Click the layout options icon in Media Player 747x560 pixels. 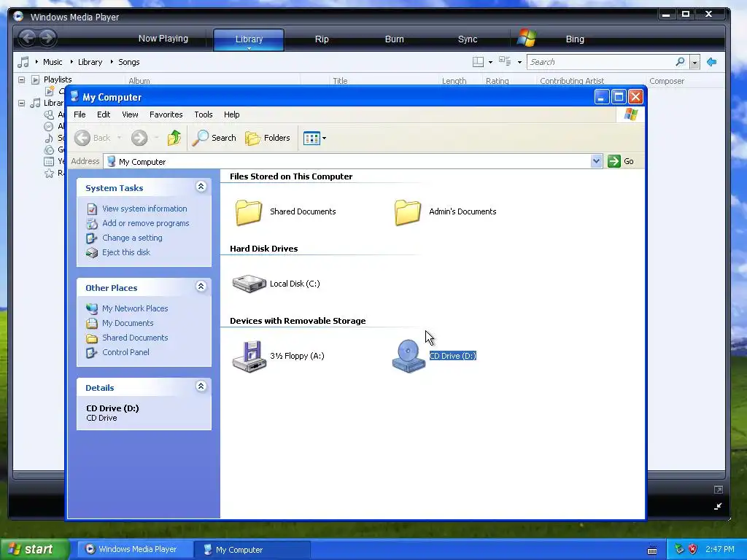pos(478,62)
